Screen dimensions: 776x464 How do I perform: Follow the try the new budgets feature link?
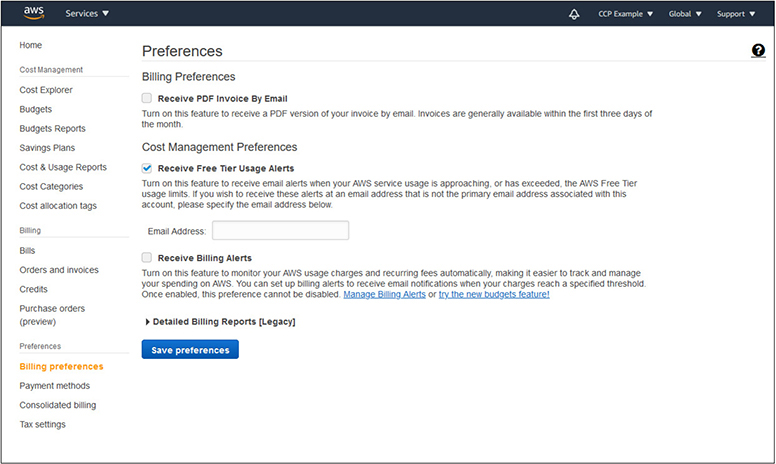point(494,295)
